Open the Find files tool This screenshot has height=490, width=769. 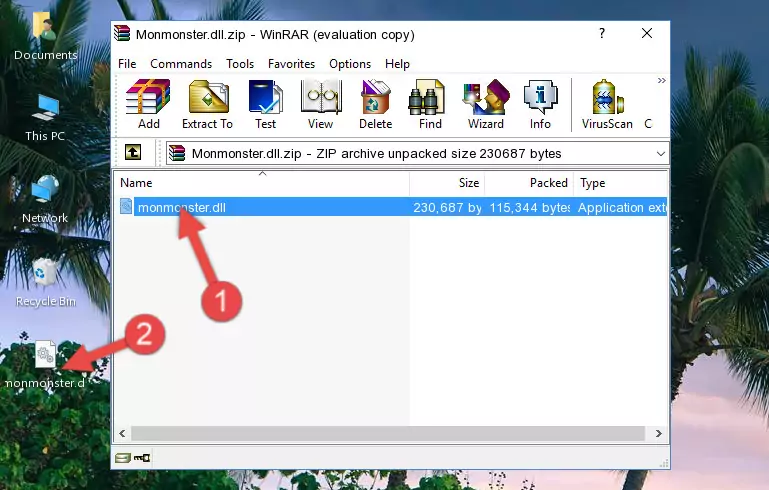point(430,104)
